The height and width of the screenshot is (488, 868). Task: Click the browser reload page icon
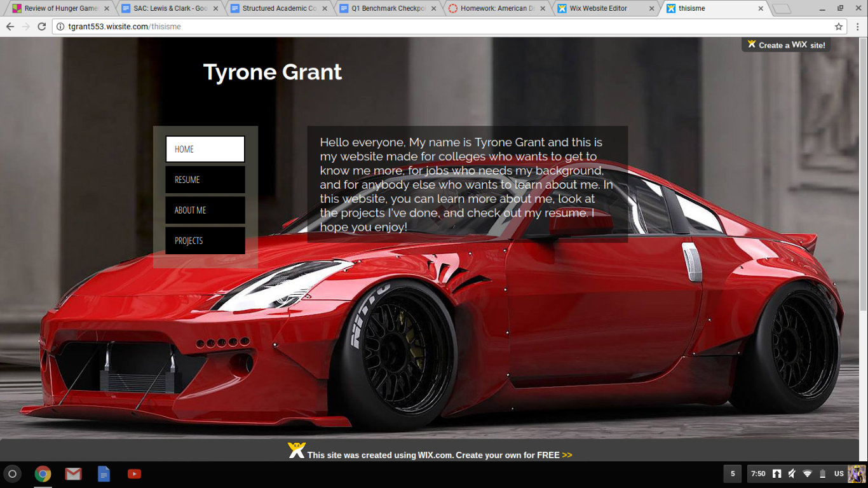tap(42, 27)
